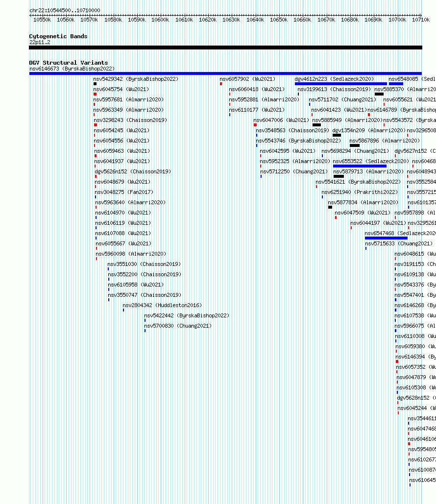Open variant label nsv3048275 (Fan2017)
Image resolution: width=436 pixels, height=504 pixels.
[124, 192]
